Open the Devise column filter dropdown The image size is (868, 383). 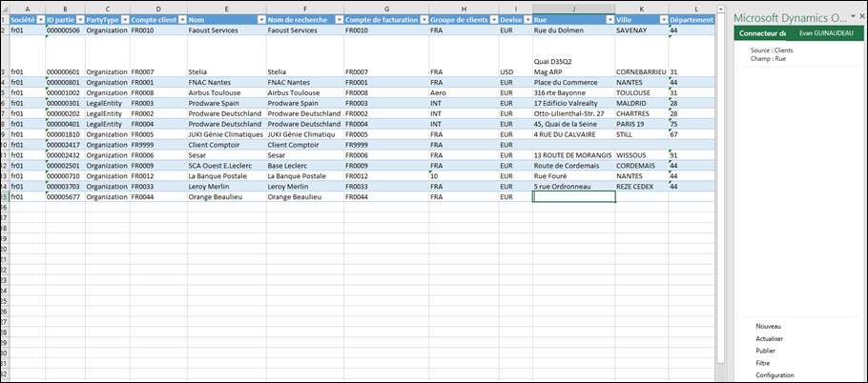tap(527, 19)
